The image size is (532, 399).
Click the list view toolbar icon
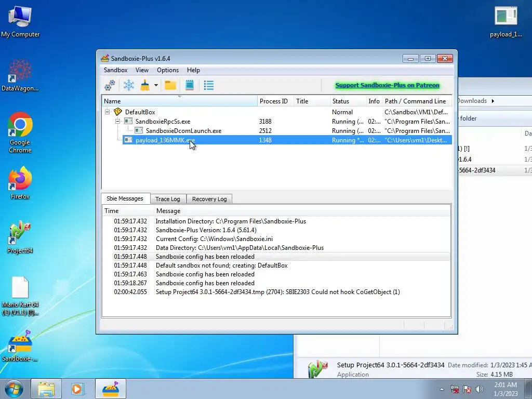[x=209, y=85]
